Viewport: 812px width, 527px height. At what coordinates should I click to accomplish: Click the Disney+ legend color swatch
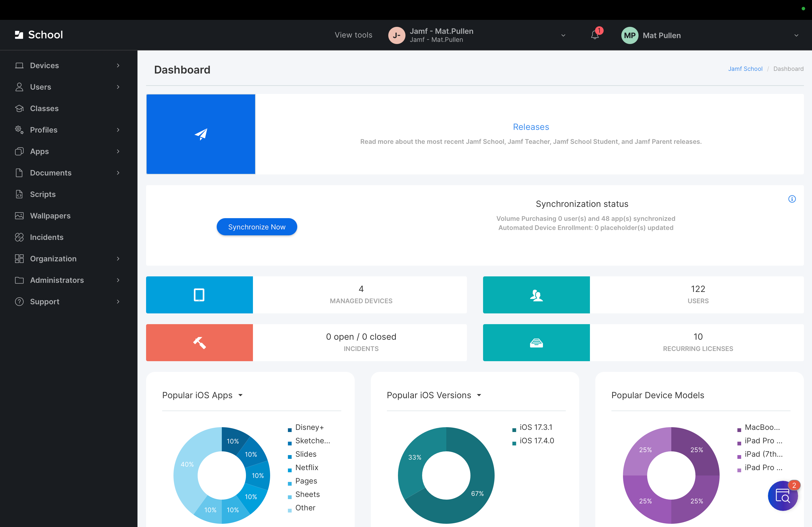290,430
